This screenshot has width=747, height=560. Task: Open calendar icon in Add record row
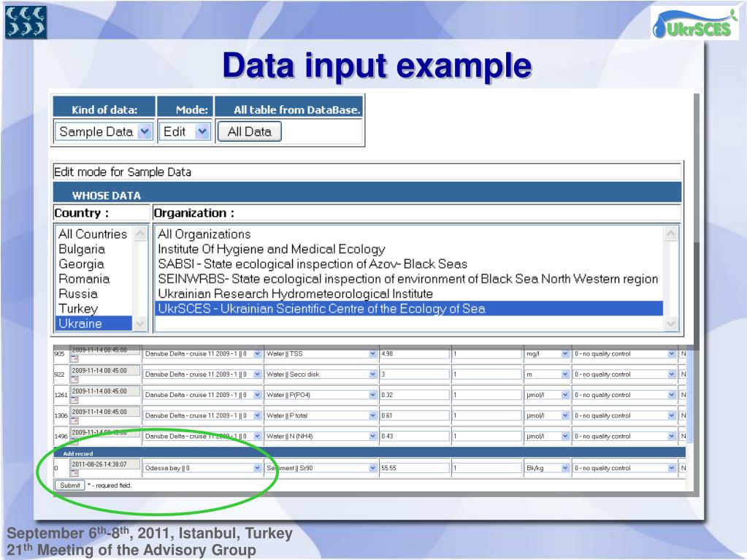(x=74, y=473)
